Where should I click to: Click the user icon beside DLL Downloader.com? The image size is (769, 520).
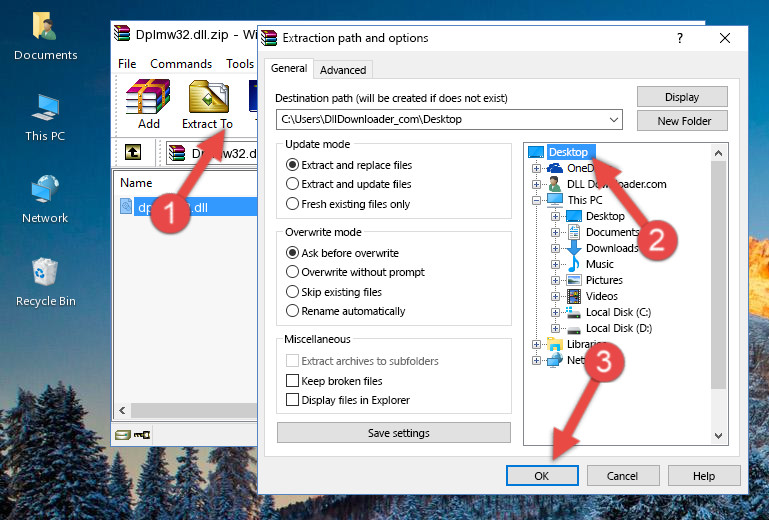coord(555,184)
